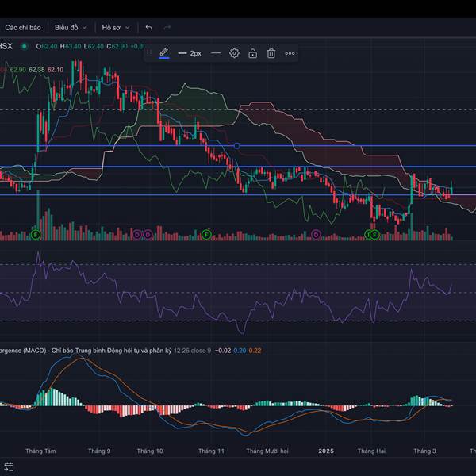Screen dimensions: 476x476
Task: Click the undo arrow in top toolbar
Action: 148,27
